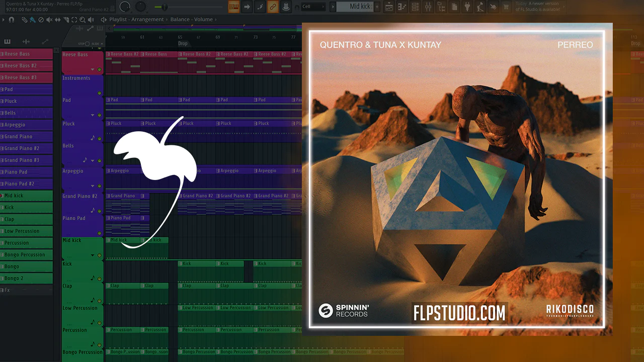The image size is (644, 362).
Task: Enable the step edit arrow button
Action: (247, 7)
